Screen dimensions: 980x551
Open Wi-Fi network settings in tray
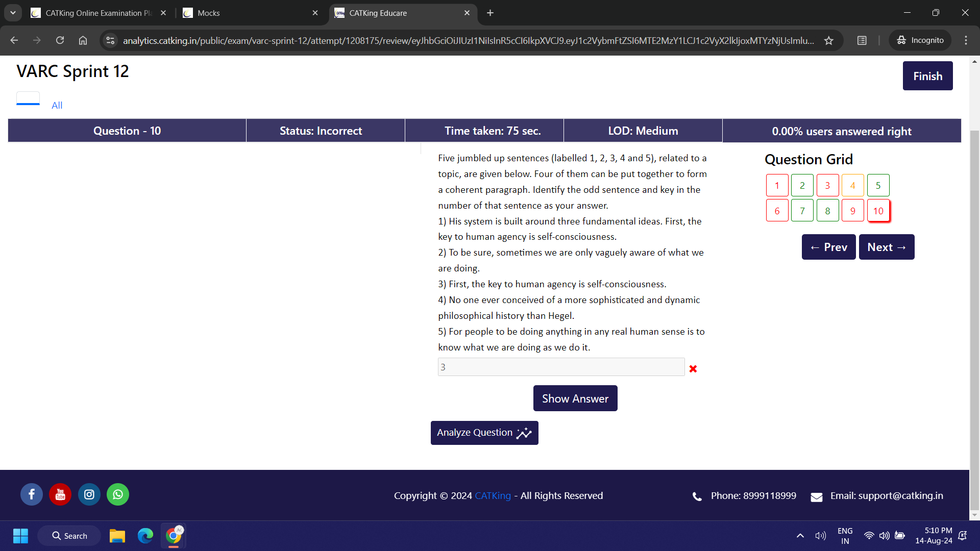click(x=869, y=536)
